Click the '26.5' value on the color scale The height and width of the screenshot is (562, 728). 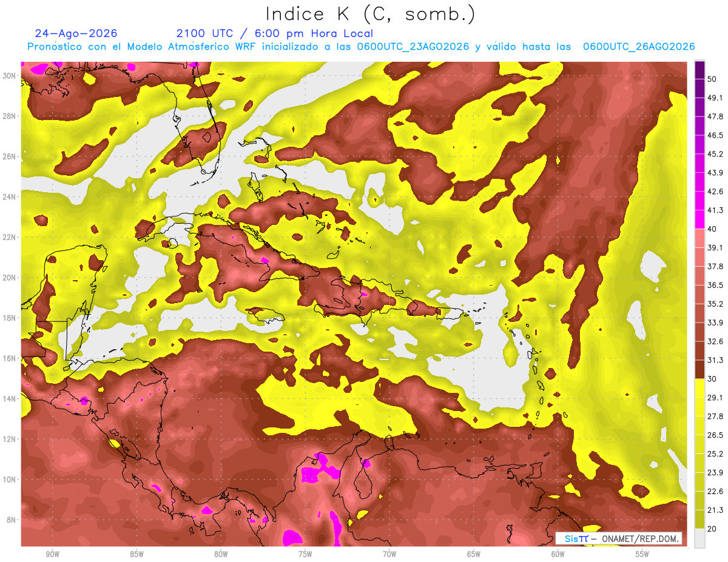pyautogui.click(x=716, y=435)
